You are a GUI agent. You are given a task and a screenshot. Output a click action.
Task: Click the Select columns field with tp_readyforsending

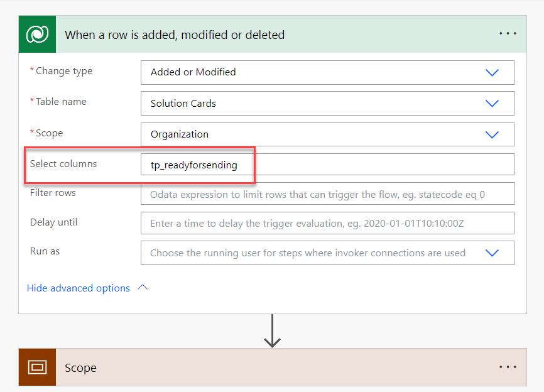[x=327, y=165]
